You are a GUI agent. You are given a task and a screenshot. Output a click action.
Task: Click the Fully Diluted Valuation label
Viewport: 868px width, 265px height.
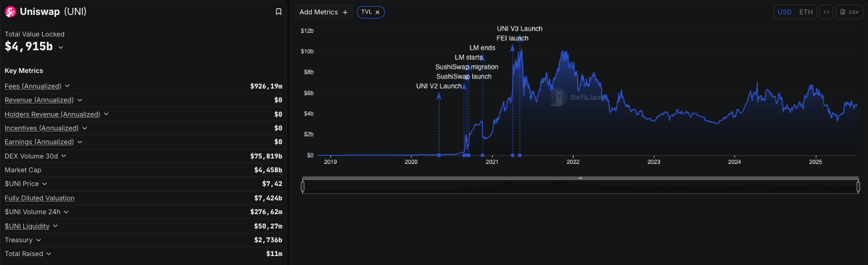pyautogui.click(x=40, y=198)
